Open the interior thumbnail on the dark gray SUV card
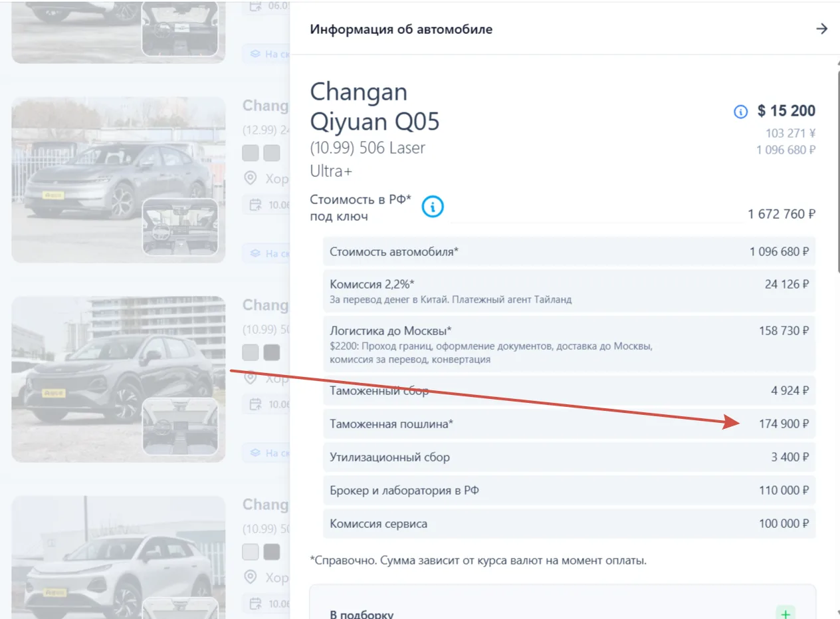 click(x=180, y=426)
